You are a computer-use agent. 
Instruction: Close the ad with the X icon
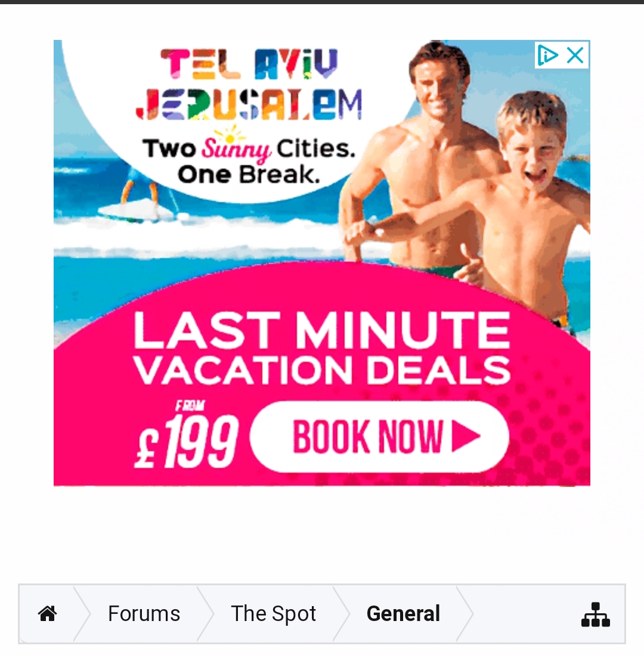575,55
